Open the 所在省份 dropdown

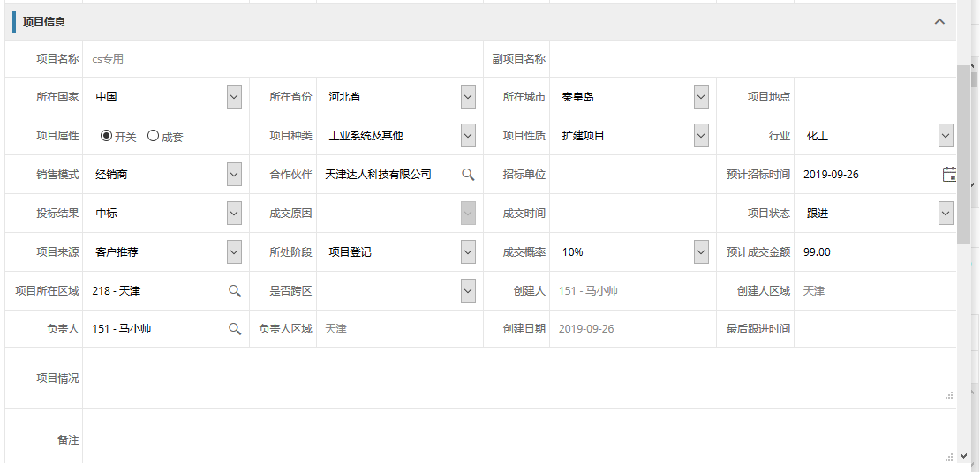[x=468, y=97]
